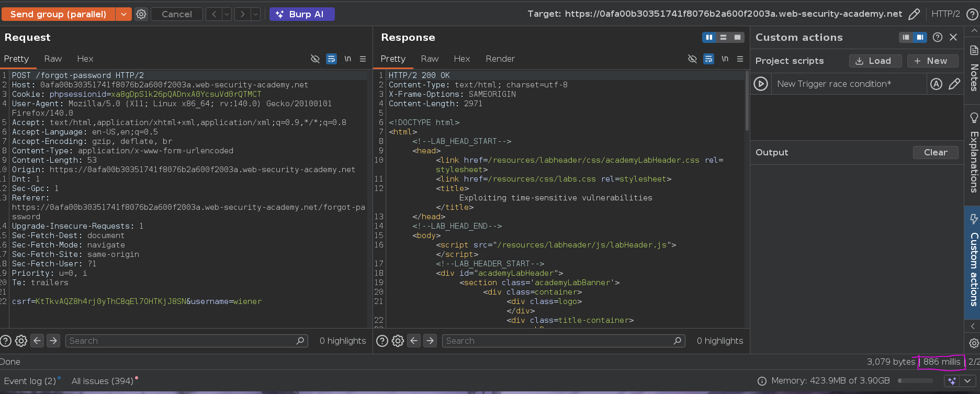Click the memory usage bar
980x394 pixels.
click(x=916, y=381)
